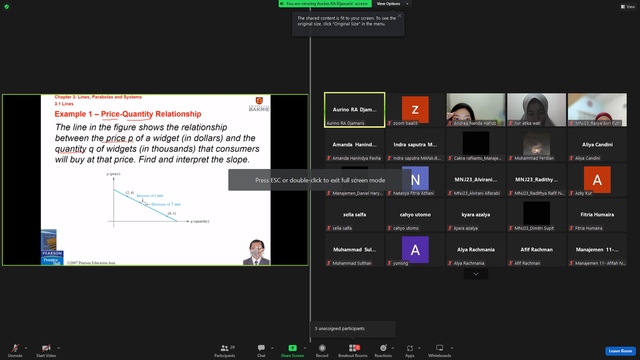Viewport: 640px width, 360px height.
Task: Expand chat options arrow beside Chat
Action: pyautogui.click(x=272, y=348)
